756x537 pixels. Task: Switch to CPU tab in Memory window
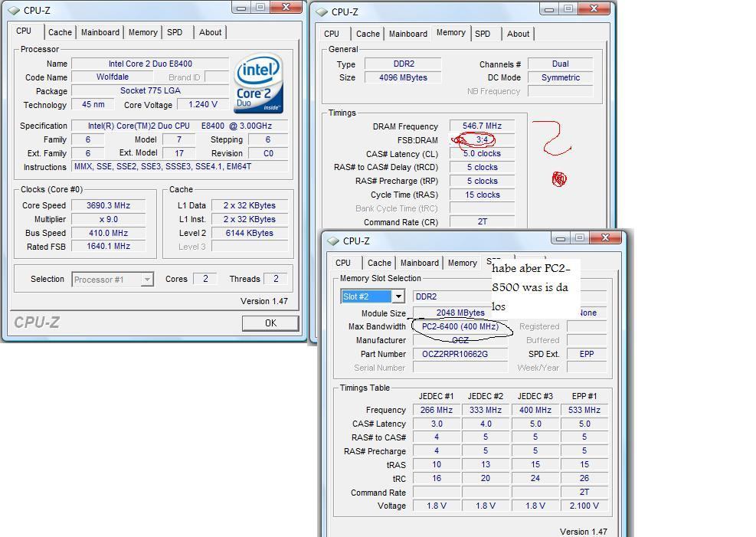tap(331, 34)
